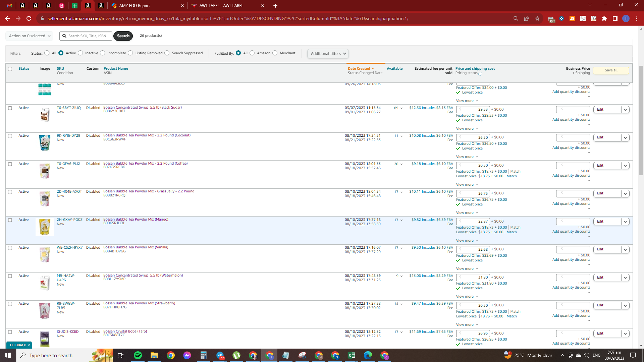Open the notification center icon
This screenshot has height=362, width=644.
[633, 355]
